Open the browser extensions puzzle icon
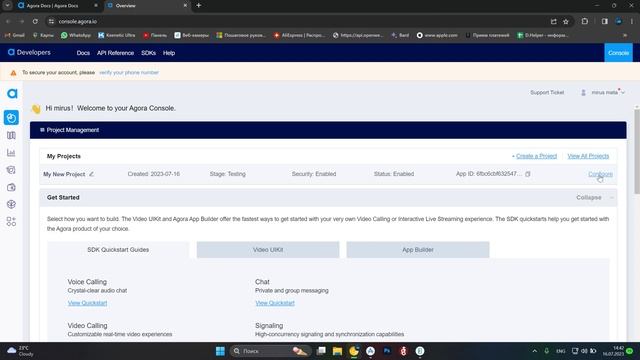Screen dimensions: 640x360 pos(585,21)
